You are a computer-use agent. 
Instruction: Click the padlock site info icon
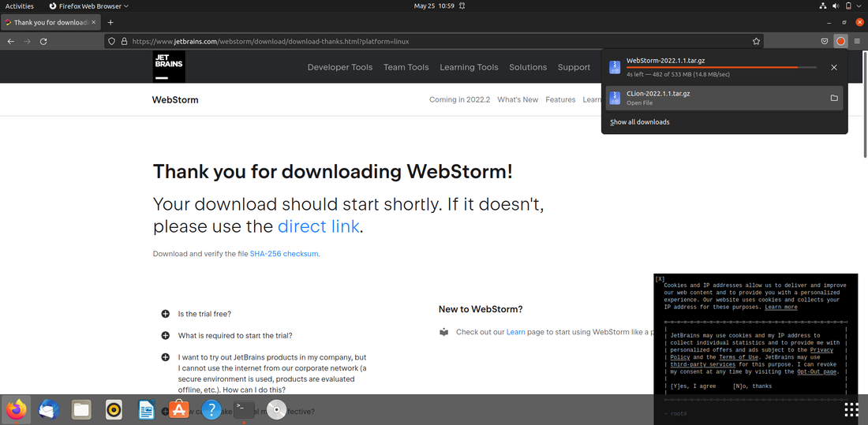point(124,42)
